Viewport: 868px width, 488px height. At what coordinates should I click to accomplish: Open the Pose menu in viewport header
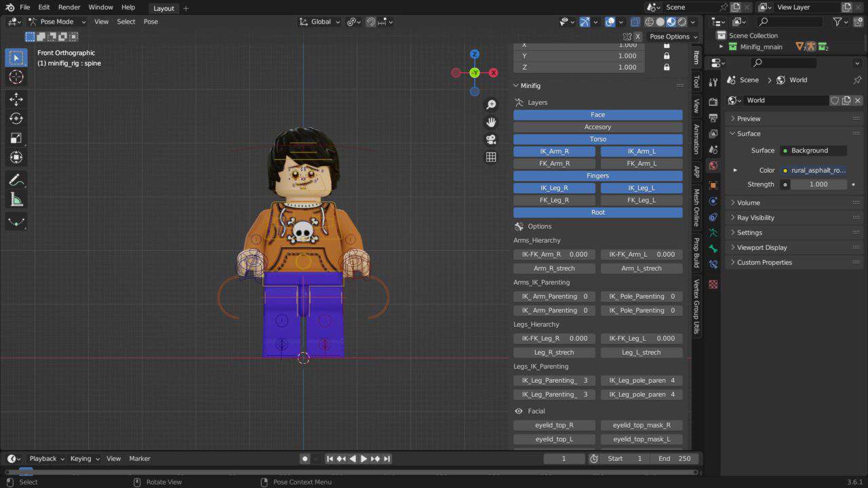[x=151, y=22]
